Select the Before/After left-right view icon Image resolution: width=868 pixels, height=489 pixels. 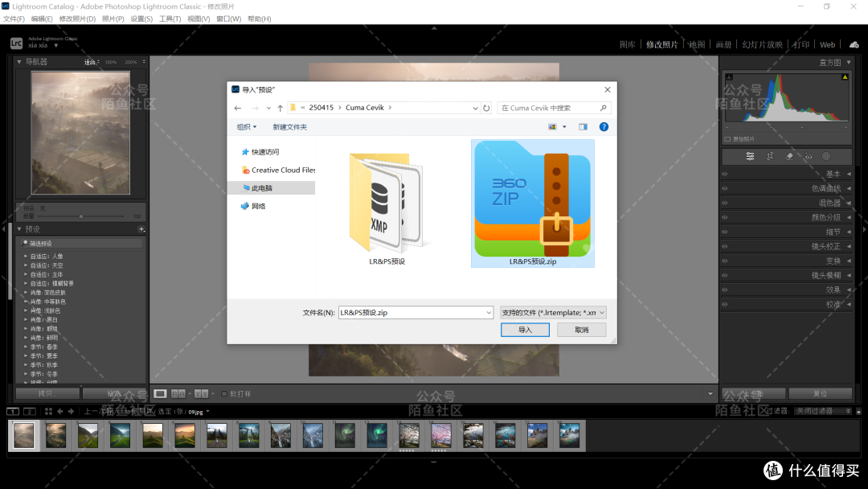[x=178, y=394]
